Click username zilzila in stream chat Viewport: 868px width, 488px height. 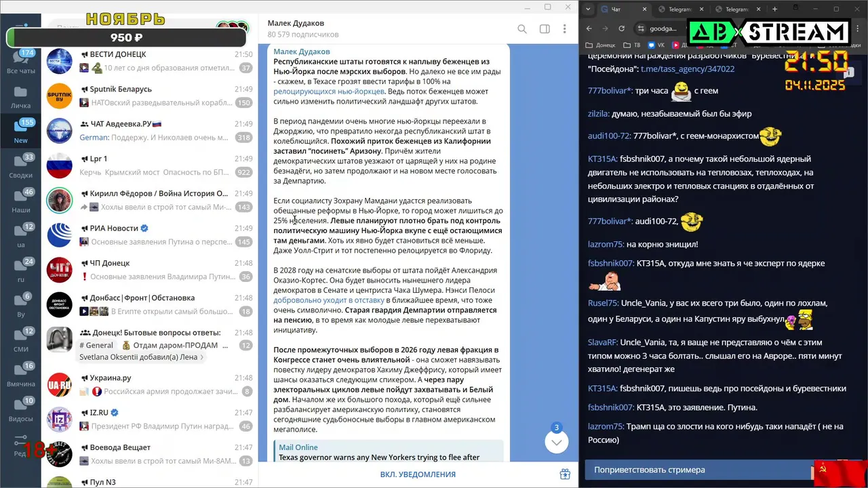coord(598,114)
